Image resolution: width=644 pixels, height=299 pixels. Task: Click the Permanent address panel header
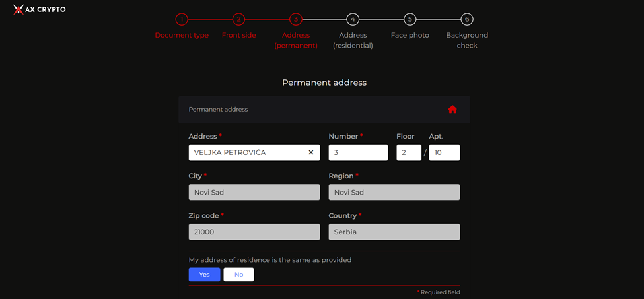pyautogui.click(x=324, y=110)
